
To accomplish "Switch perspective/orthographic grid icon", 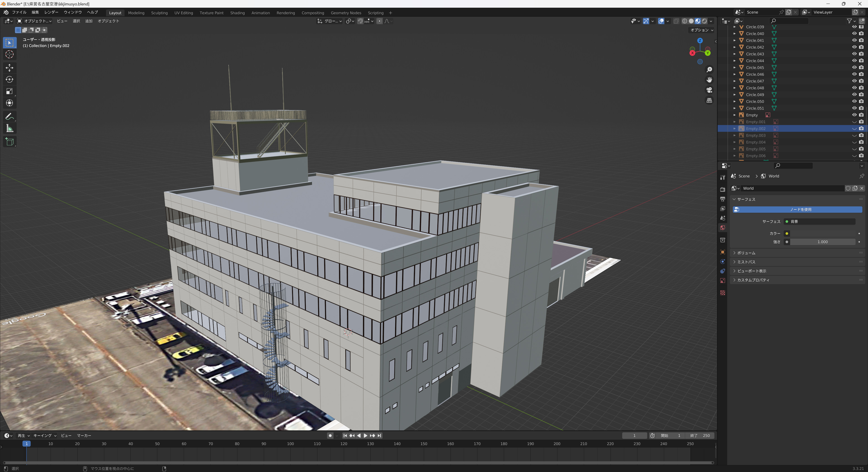I will 709,100.
